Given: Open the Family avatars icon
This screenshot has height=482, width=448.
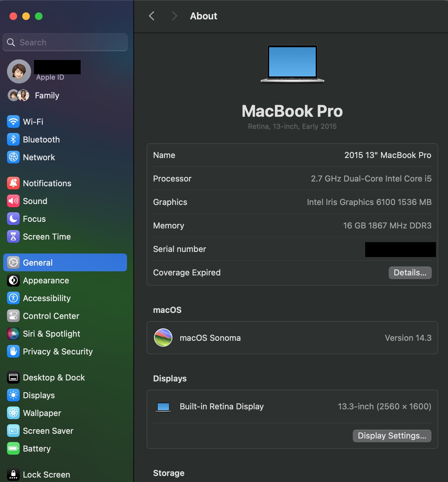Looking at the screenshot, I should 18,95.
